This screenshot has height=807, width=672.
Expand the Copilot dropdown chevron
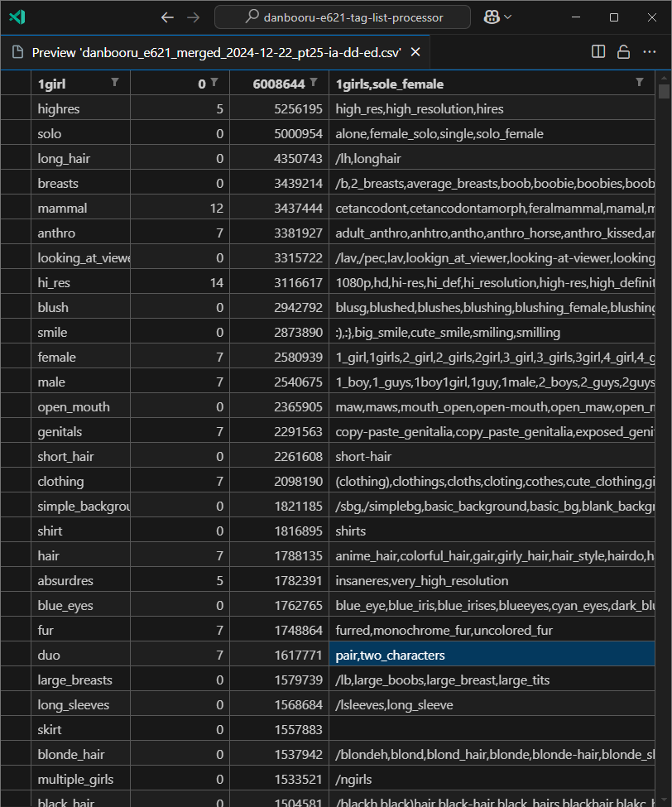pos(507,17)
